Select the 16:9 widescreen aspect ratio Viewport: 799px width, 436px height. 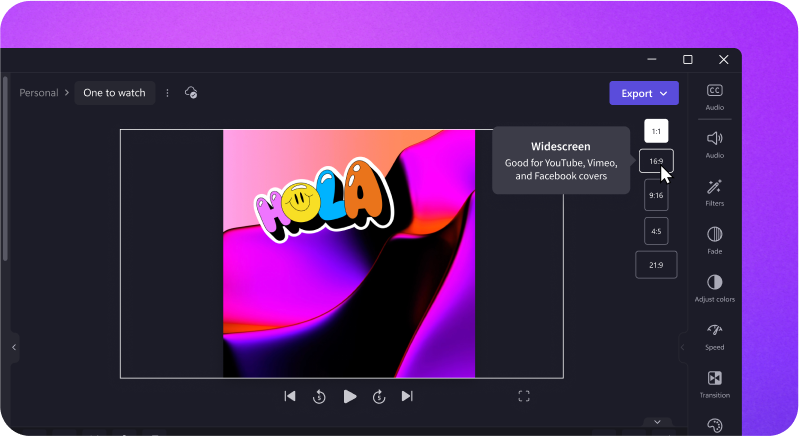coord(656,161)
